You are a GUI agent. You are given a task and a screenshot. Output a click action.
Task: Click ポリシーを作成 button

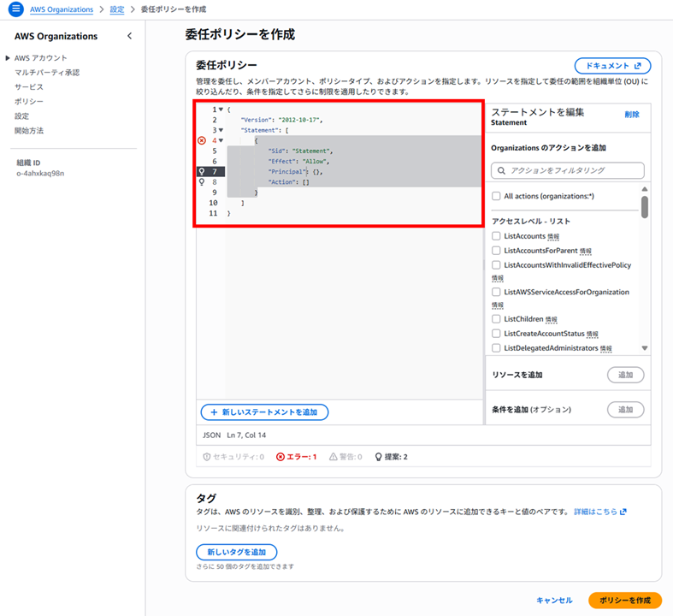coord(625,600)
